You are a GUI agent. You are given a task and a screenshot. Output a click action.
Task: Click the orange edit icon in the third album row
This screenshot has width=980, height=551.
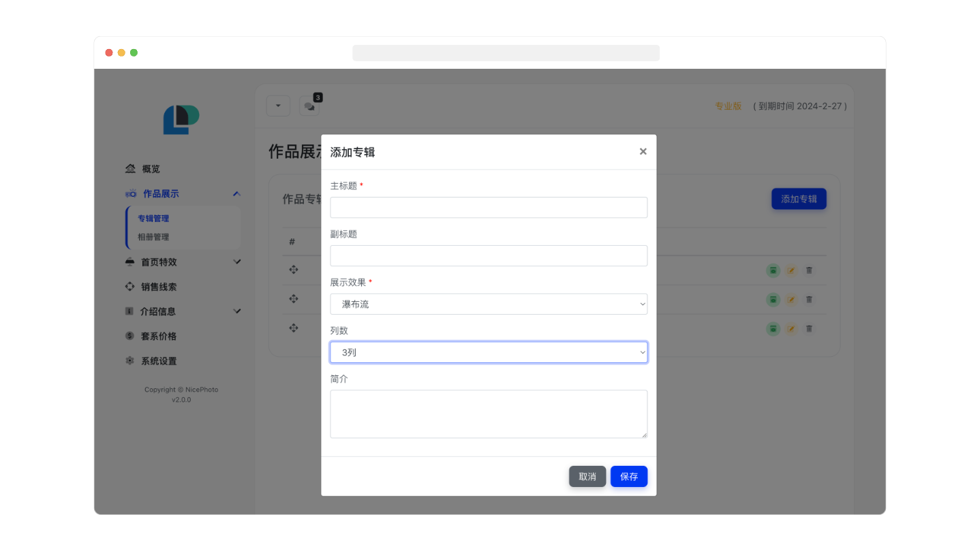click(791, 328)
